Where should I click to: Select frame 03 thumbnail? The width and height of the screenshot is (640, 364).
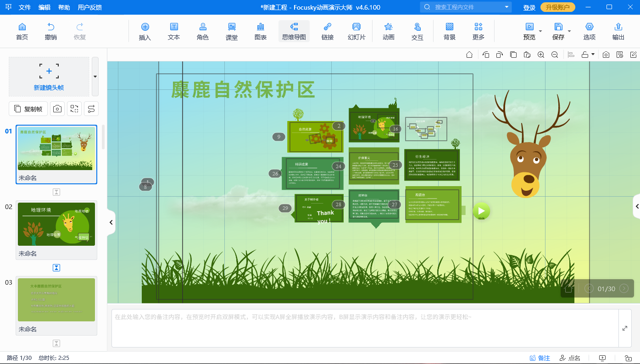pyautogui.click(x=56, y=306)
